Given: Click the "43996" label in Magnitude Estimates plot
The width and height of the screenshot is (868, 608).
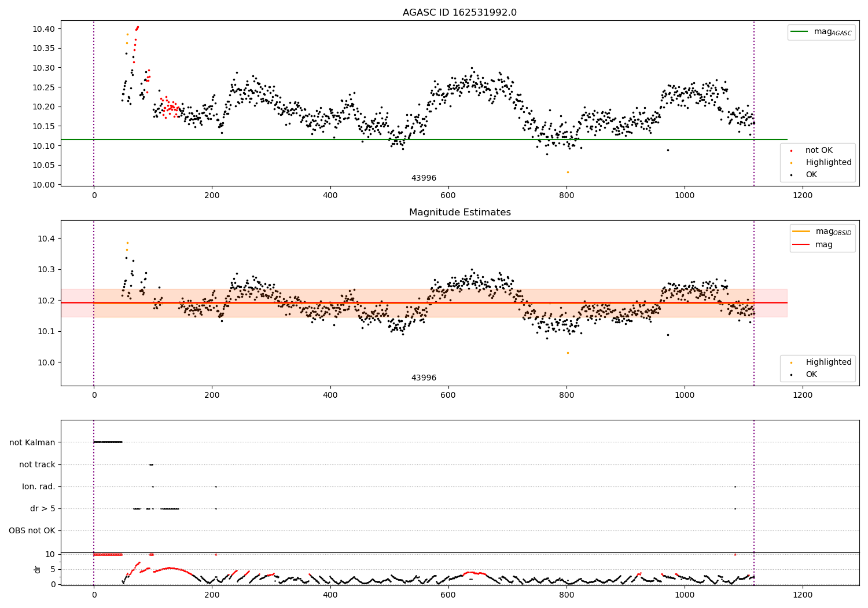Looking at the screenshot, I should coord(424,378).
